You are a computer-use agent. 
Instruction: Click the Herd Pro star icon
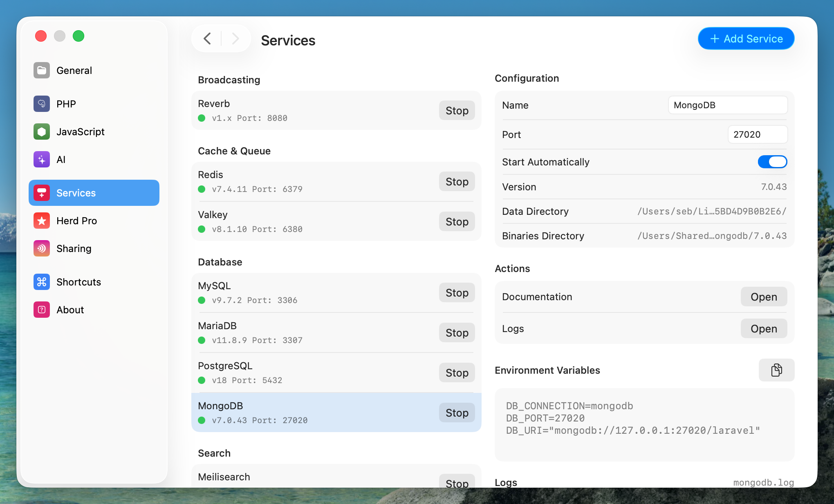(x=42, y=221)
